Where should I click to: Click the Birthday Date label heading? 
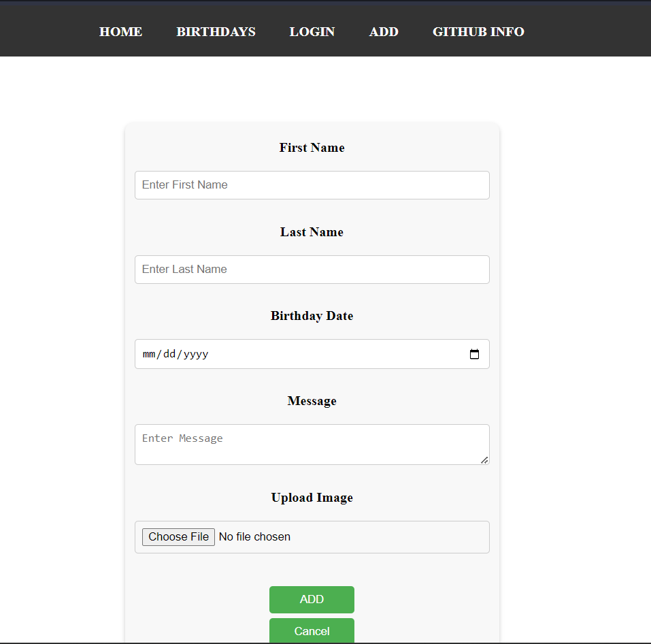tap(312, 316)
